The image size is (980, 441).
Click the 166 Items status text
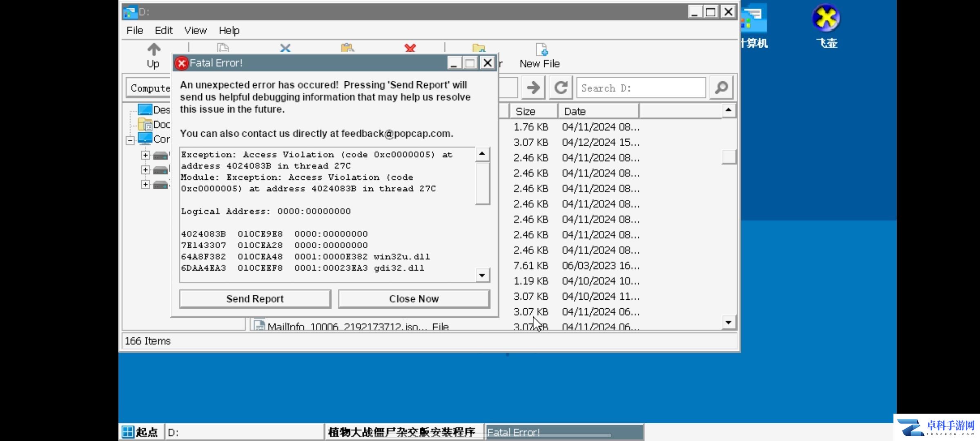(147, 341)
